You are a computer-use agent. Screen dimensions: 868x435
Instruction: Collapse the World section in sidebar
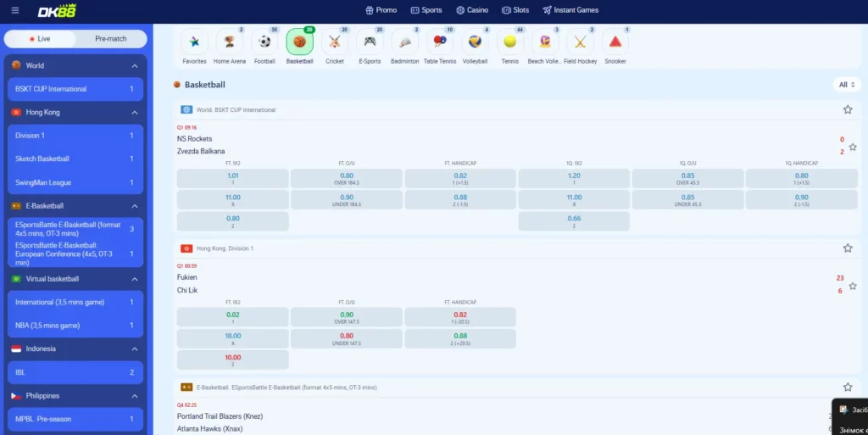point(135,66)
